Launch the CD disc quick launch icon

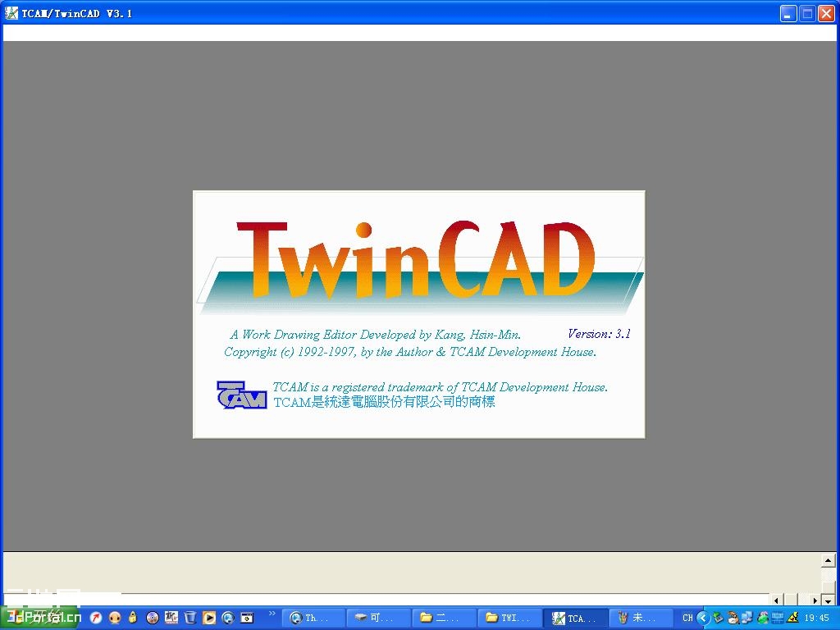click(x=152, y=618)
